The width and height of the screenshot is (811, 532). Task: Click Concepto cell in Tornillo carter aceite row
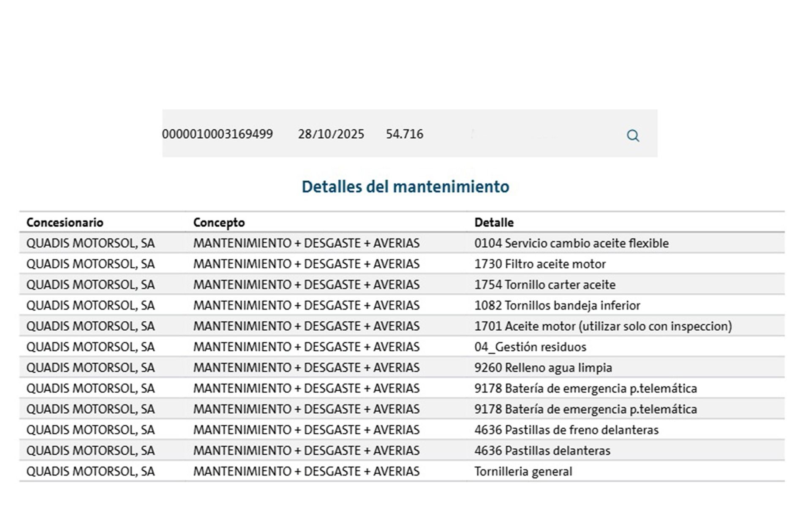tap(306, 285)
